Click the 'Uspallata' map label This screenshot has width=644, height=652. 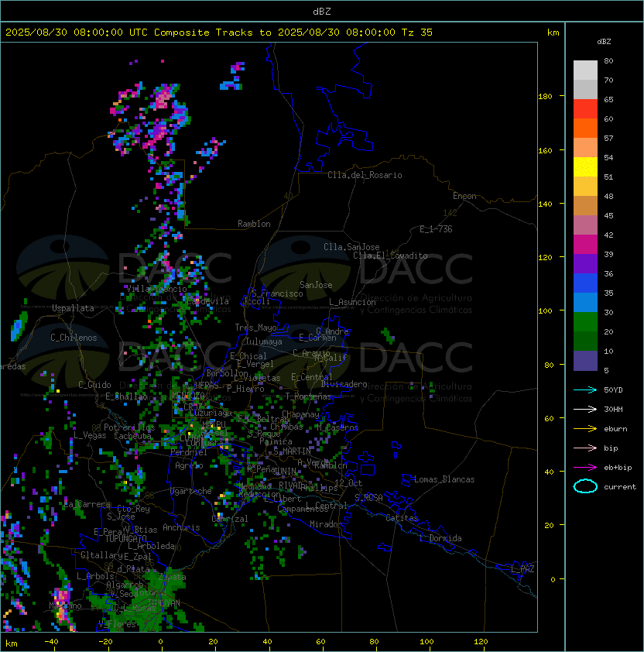pyautogui.click(x=73, y=308)
